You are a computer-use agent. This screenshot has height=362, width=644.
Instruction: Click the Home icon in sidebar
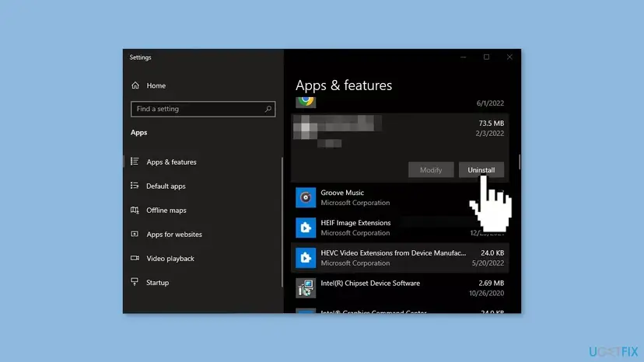coord(135,85)
